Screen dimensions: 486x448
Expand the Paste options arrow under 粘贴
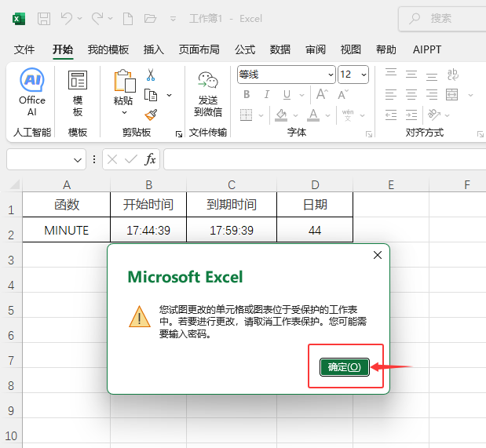[x=124, y=112]
